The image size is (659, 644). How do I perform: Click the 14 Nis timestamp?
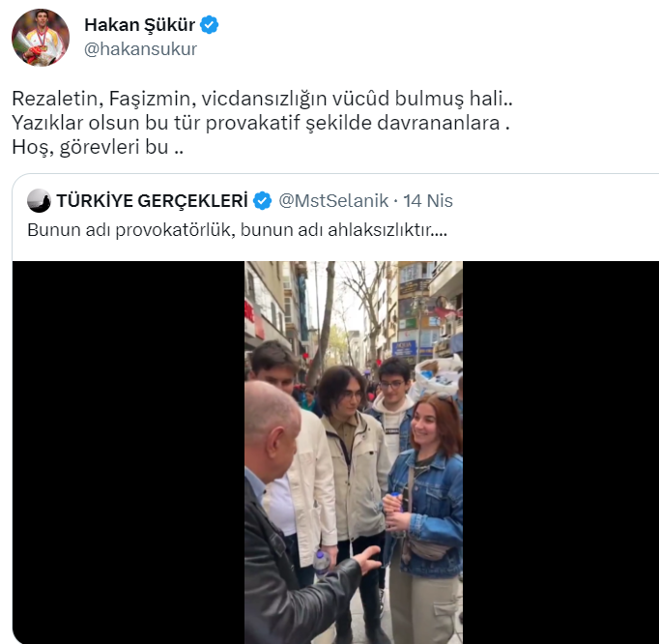pyautogui.click(x=428, y=200)
